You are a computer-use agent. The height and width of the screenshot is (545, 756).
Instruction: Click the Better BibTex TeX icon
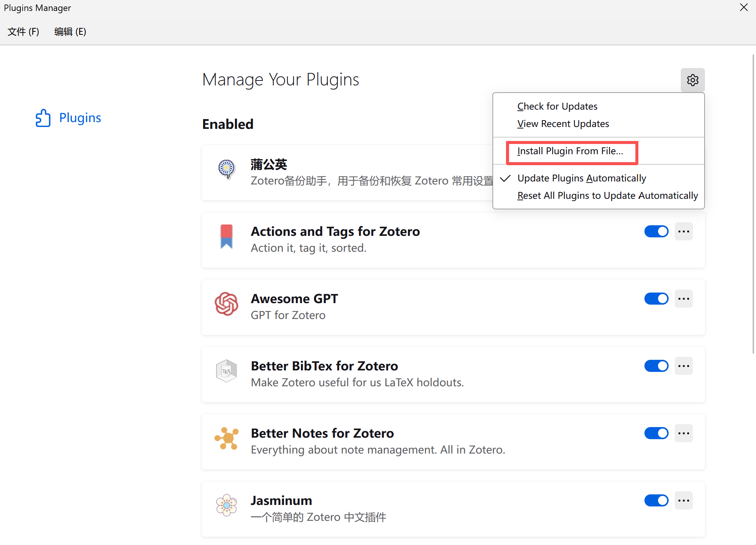click(x=226, y=371)
